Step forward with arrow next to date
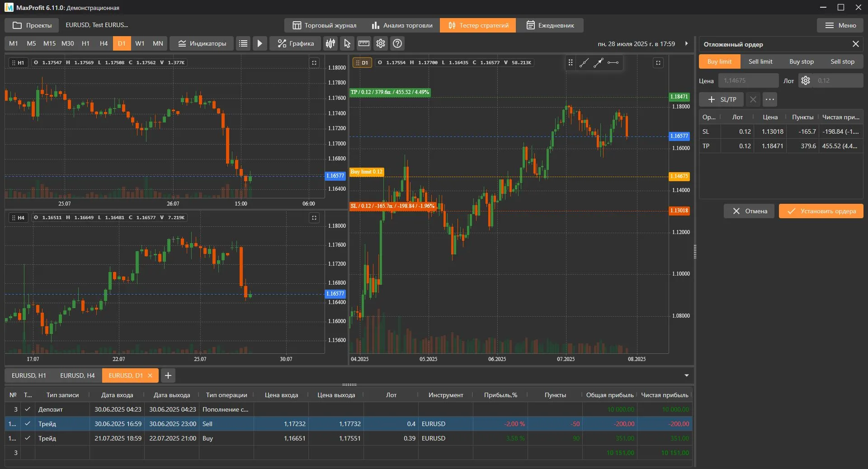The image size is (868, 469). [x=686, y=43]
